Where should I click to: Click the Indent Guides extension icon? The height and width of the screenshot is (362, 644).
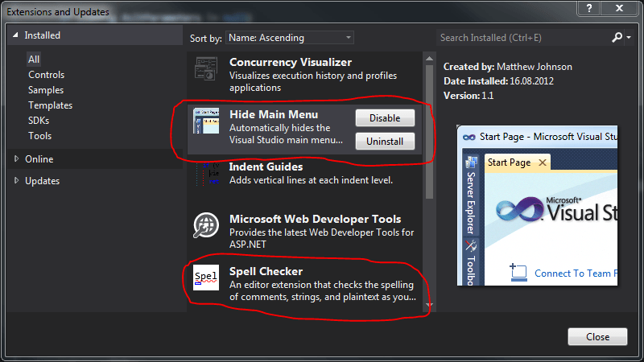click(208, 174)
